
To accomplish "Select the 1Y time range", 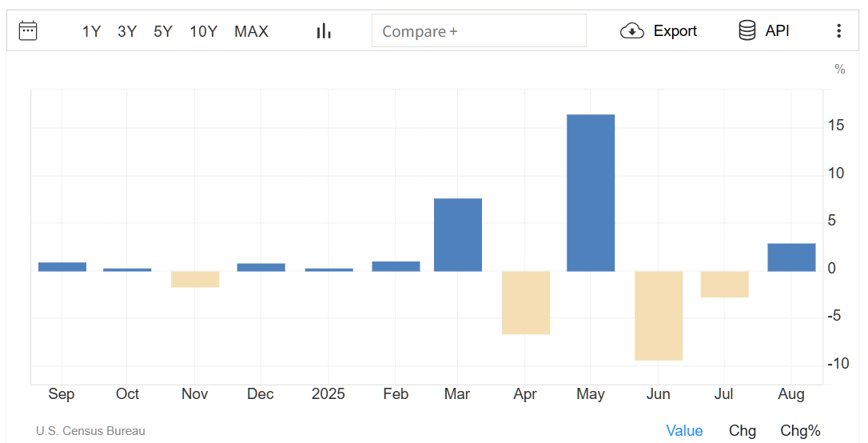I will (92, 32).
